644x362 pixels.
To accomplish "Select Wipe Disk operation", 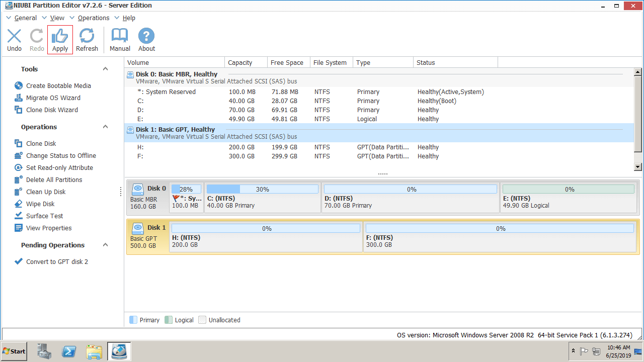I will coord(40,204).
